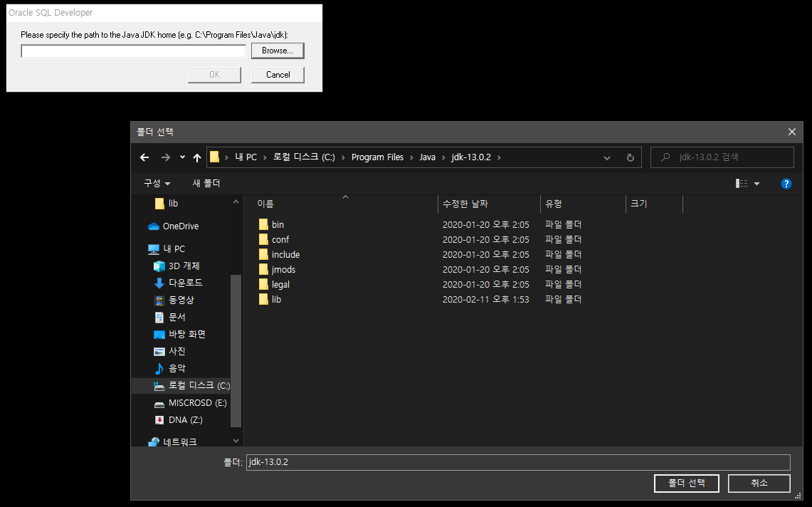
Task: Go back in folder dialog
Action: coord(144,157)
